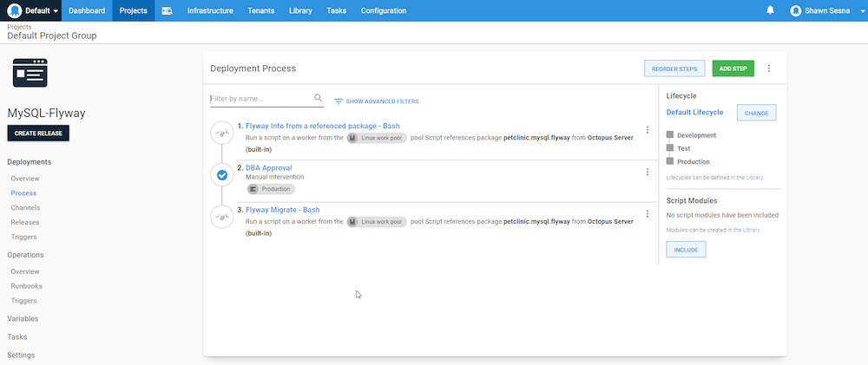Open the Infrastructure tab
The height and width of the screenshot is (365, 868).
210,10
